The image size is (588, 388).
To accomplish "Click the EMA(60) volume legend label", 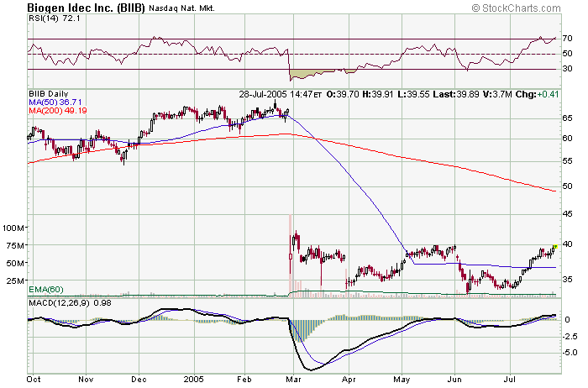I will tap(46, 290).
